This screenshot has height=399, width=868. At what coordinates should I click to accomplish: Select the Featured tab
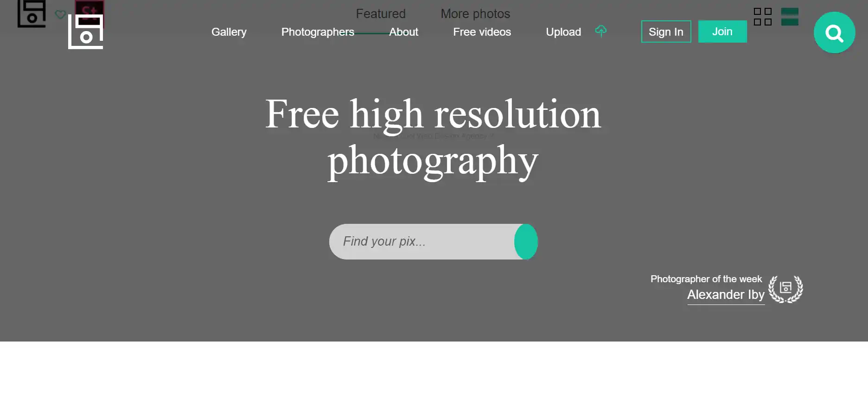[381, 14]
